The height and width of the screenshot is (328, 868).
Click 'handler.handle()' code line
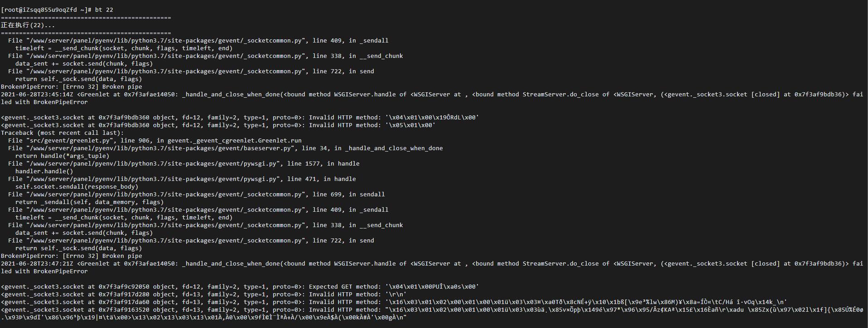44,171
